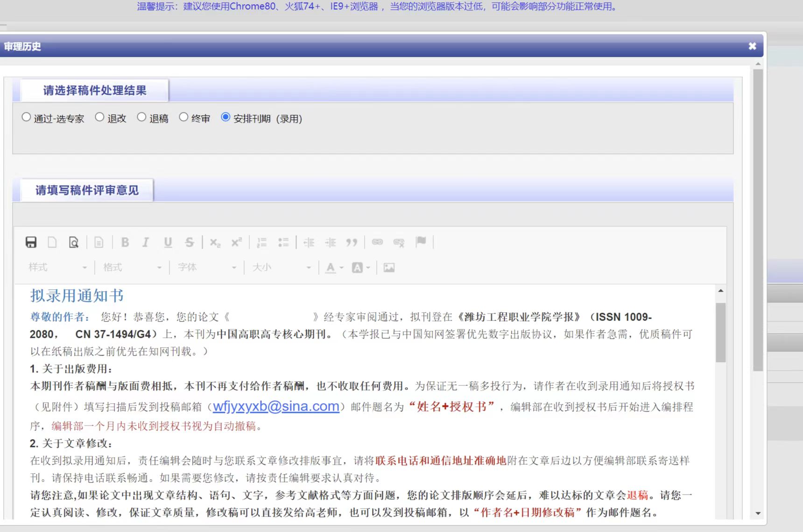Screen dimensions: 803x532
Task: Select the 终审 radio option
Action: [183, 117]
